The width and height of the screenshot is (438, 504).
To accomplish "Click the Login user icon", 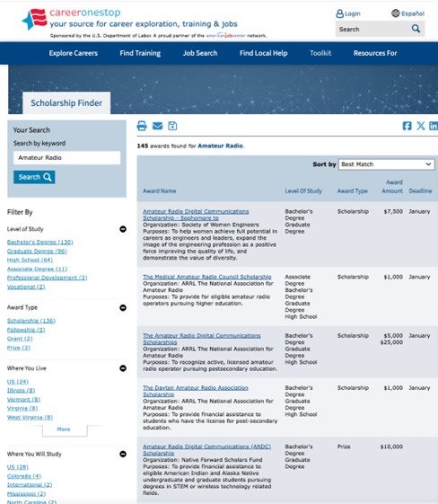I will point(339,13).
